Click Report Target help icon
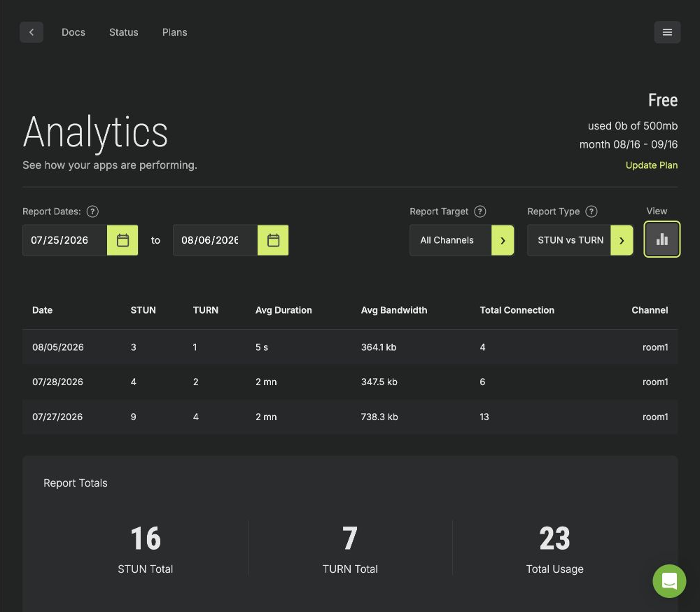 (x=480, y=211)
